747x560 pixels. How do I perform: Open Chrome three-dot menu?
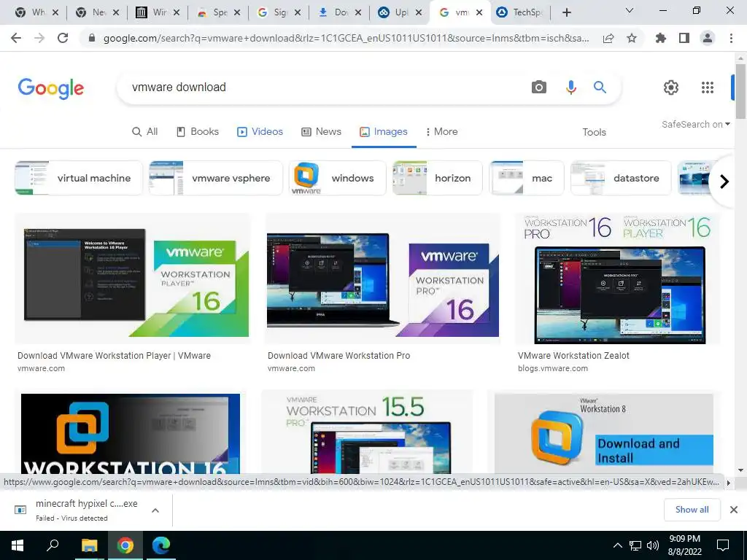coord(731,38)
